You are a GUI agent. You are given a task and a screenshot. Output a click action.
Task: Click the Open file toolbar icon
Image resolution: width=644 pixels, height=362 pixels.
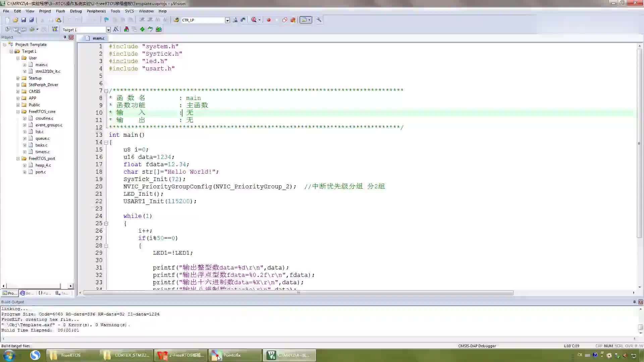(x=15, y=20)
